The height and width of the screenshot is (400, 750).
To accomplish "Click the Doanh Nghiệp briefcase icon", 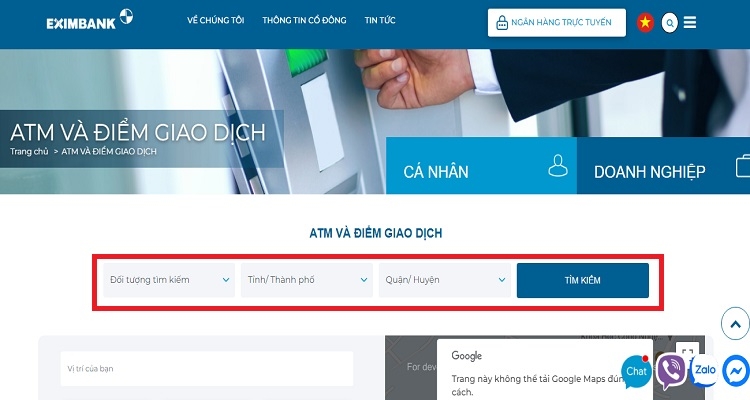I will tap(743, 166).
